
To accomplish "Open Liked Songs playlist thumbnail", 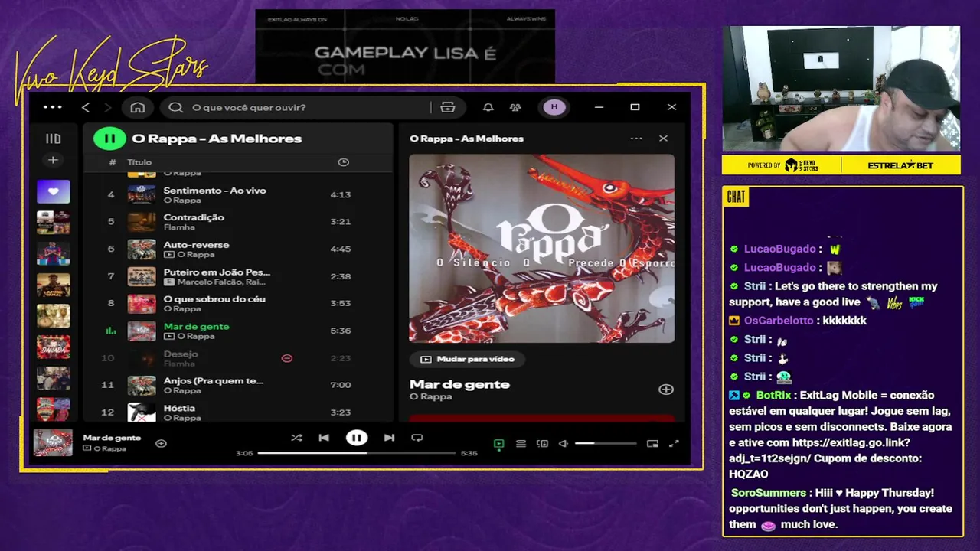I will [x=53, y=191].
